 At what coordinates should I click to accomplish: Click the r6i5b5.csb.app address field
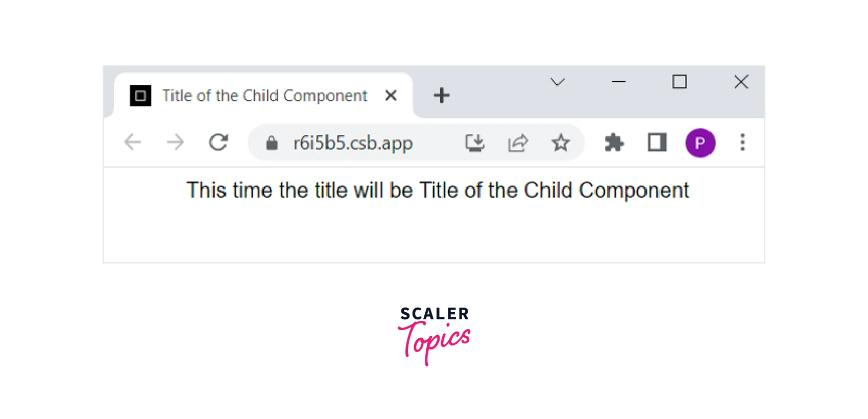click(x=353, y=143)
